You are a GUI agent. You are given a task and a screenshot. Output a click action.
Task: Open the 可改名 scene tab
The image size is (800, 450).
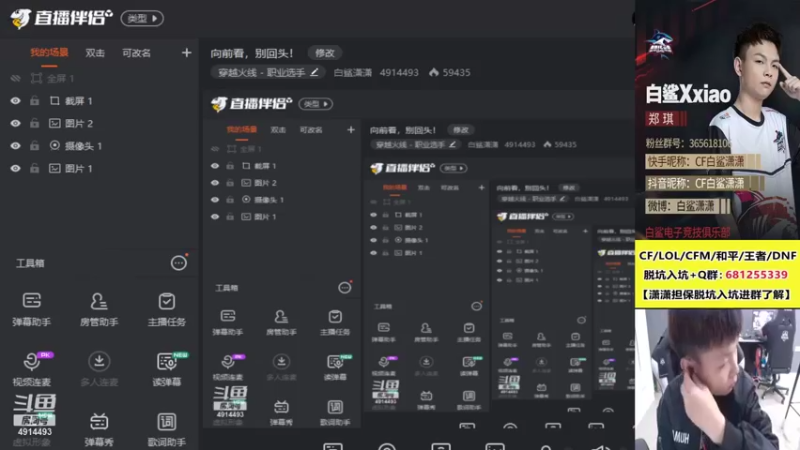click(x=136, y=53)
